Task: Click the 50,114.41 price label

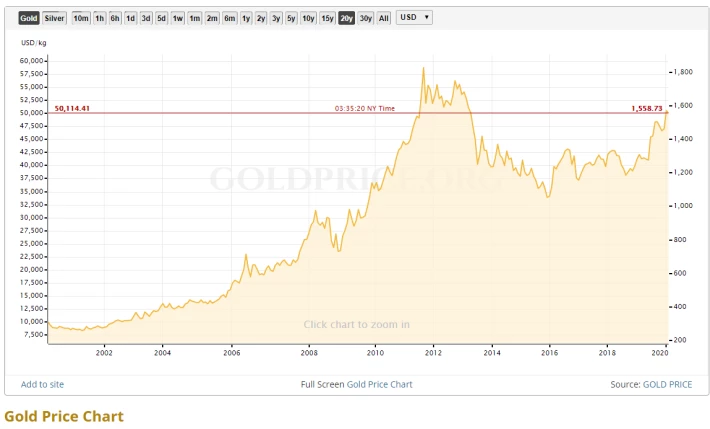Action: [x=72, y=108]
